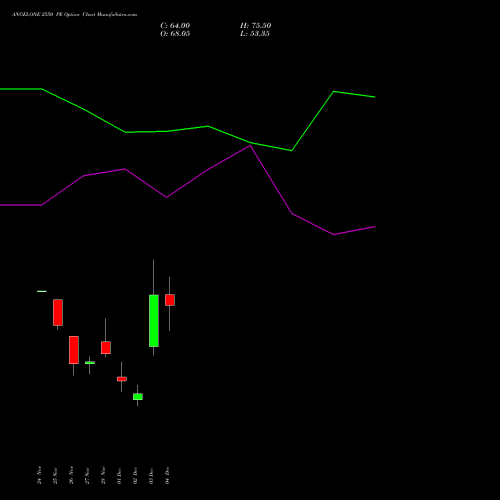This screenshot has width=500, height=500.
Task: Click the high value H: 75.50
Action: coord(255,26)
